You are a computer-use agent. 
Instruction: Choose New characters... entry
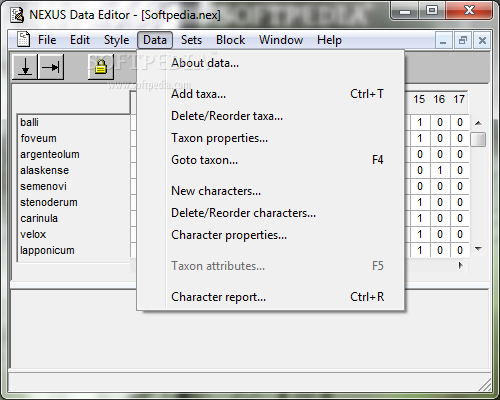[271, 191]
